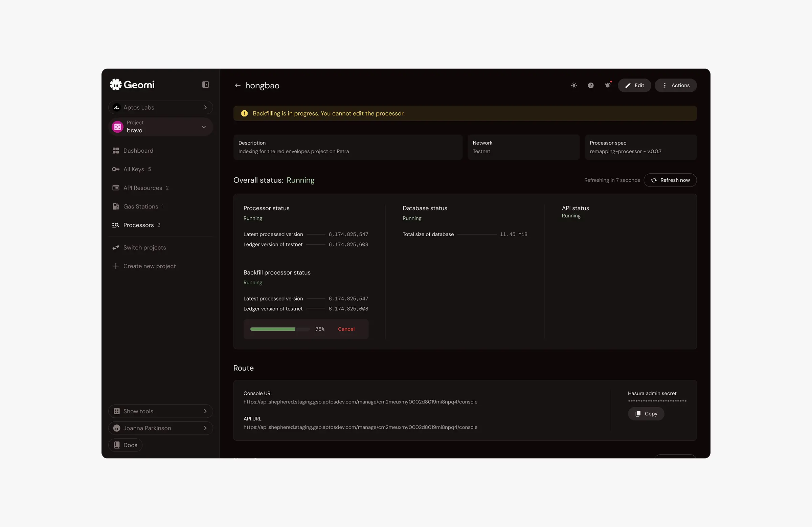Open the help question mark icon
This screenshot has height=527, width=812.
(591, 85)
